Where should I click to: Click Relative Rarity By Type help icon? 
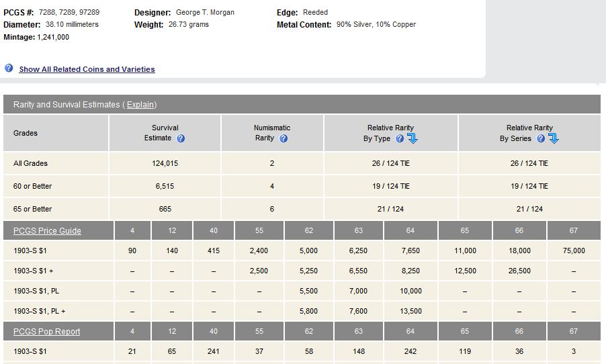(400, 138)
